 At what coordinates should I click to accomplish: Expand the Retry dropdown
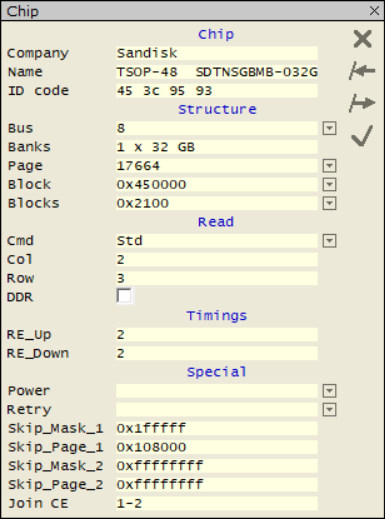[x=329, y=410]
